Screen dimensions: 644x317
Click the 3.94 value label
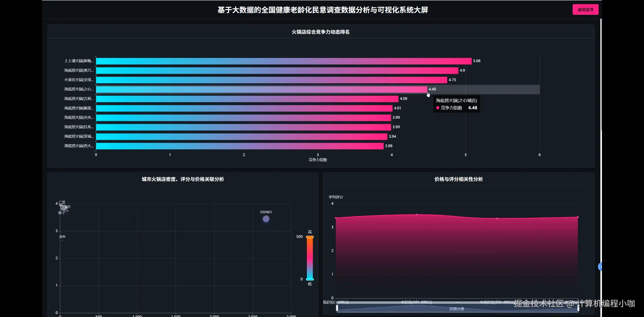392,136
